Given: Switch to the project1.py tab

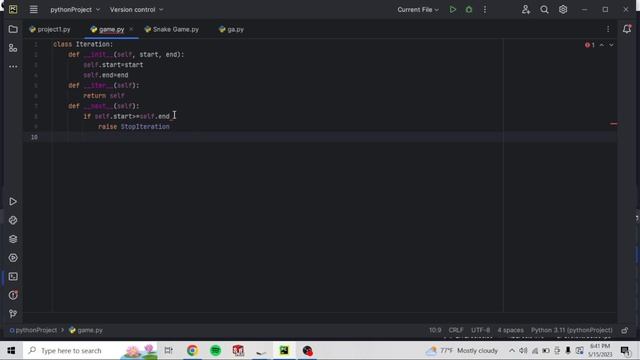Looking at the screenshot, I should point(50,29).
